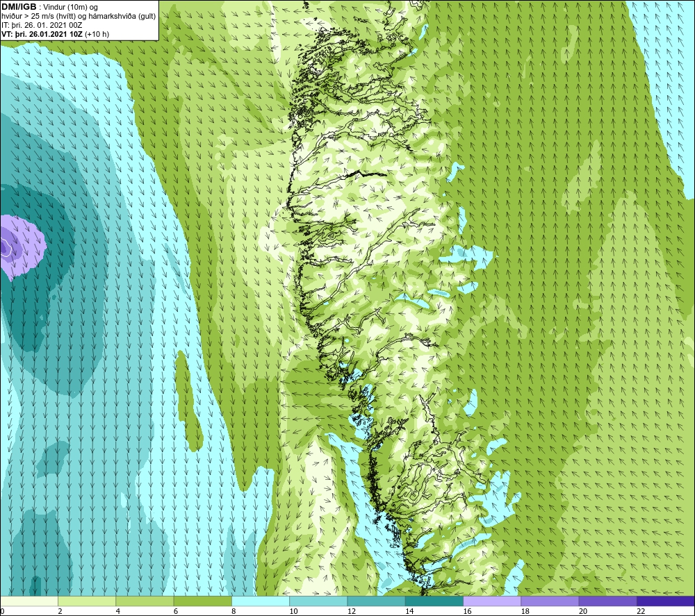Click the 0–2 m/s palest color swatch
Image resolution: width=695 pixels, height=616 pixels.
[x=29, y=601]
